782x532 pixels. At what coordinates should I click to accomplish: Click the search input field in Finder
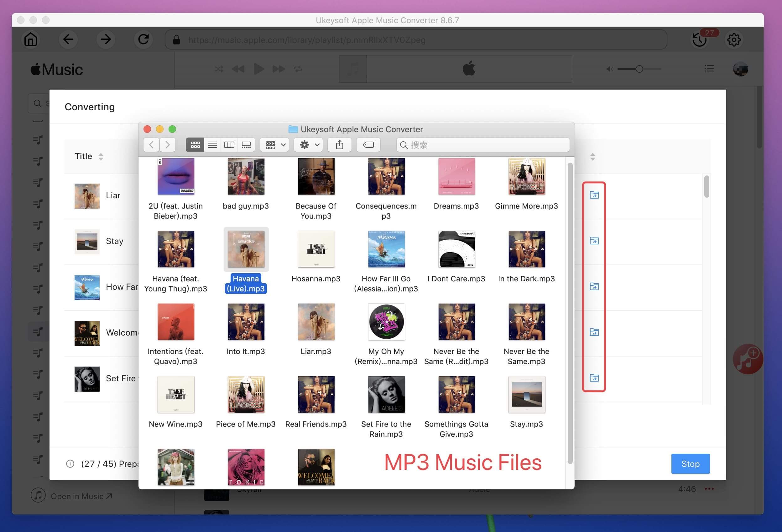(481, 144)
